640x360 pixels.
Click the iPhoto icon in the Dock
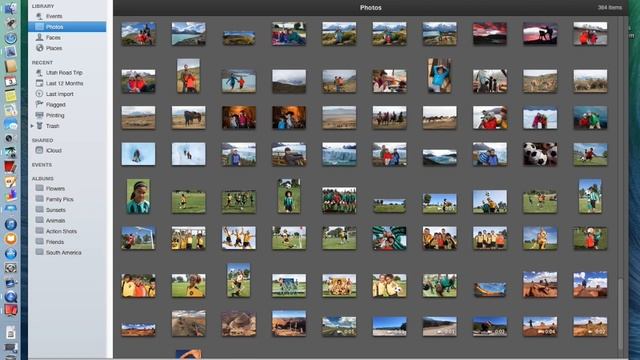coord(10,153)
